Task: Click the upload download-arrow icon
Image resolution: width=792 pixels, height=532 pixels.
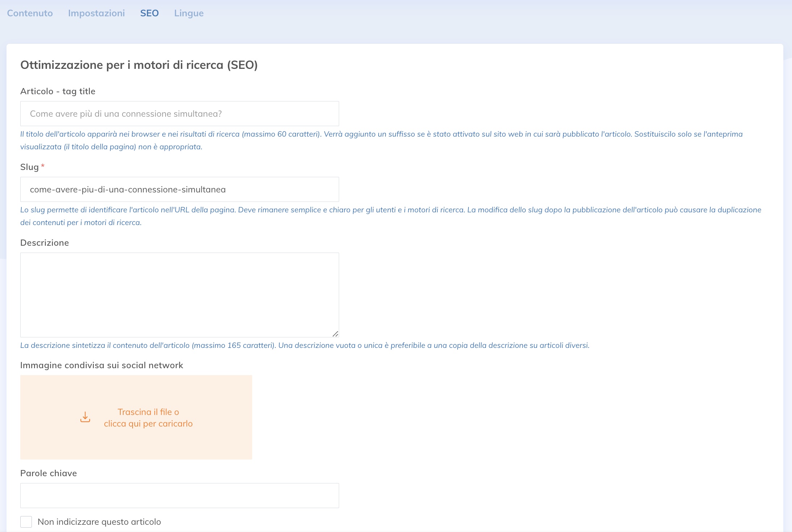Action: pos(85,417)
